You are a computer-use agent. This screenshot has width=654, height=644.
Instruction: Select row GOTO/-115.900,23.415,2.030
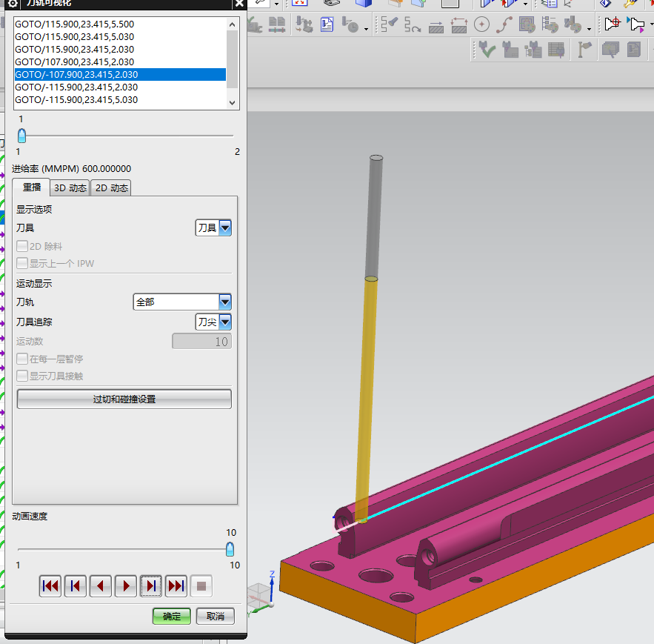tap(121, 87)
